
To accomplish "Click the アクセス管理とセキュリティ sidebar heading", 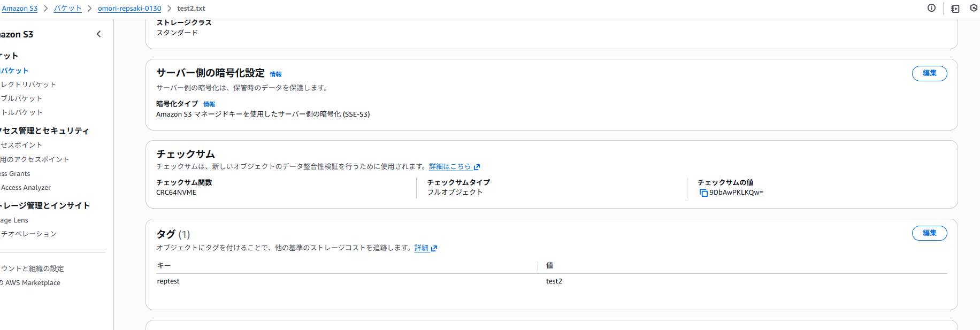I will click(x=44, y=131).
